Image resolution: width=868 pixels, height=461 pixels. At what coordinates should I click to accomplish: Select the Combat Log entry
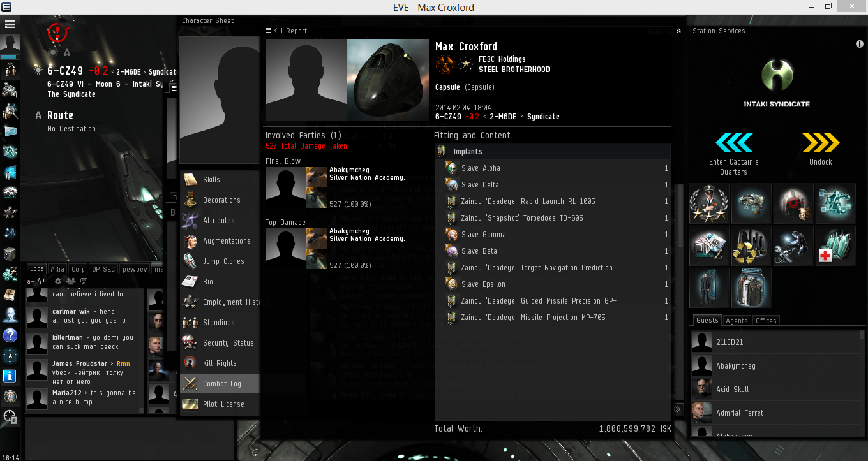(220, 384)
